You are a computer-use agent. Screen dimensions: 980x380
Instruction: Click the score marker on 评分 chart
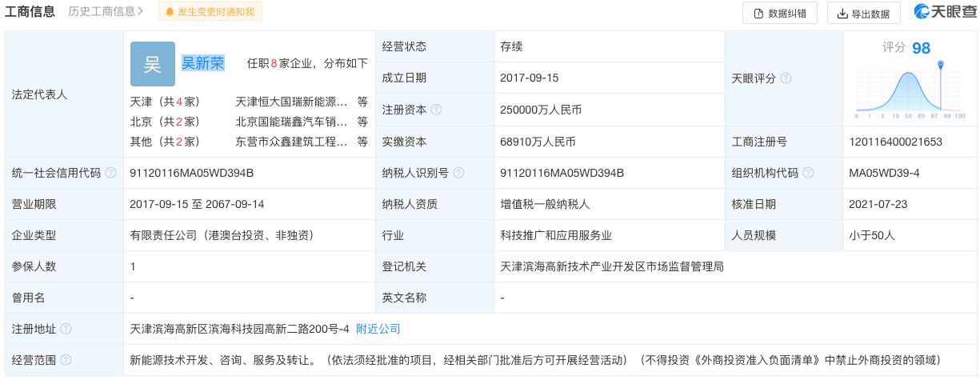[941, 65]
